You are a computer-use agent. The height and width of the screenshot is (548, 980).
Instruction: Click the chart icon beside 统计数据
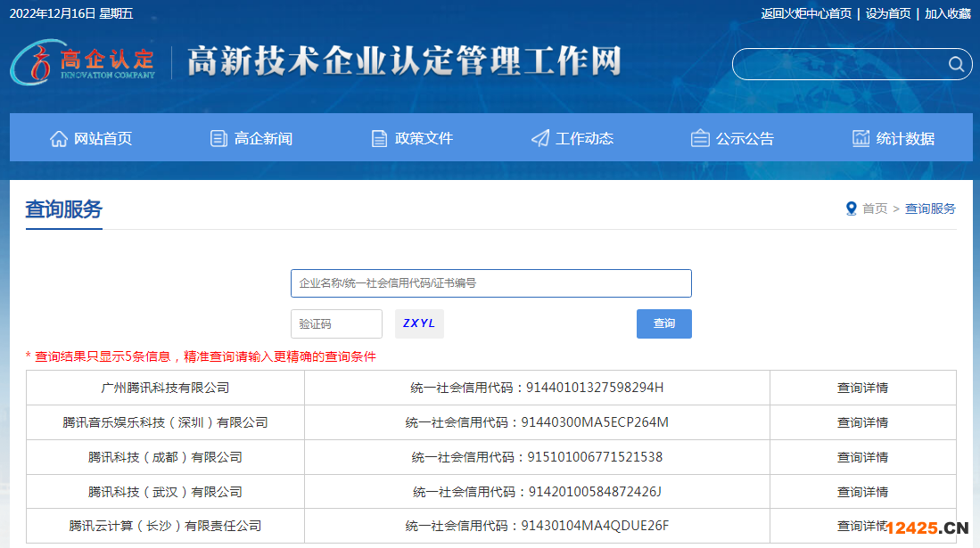861,138
